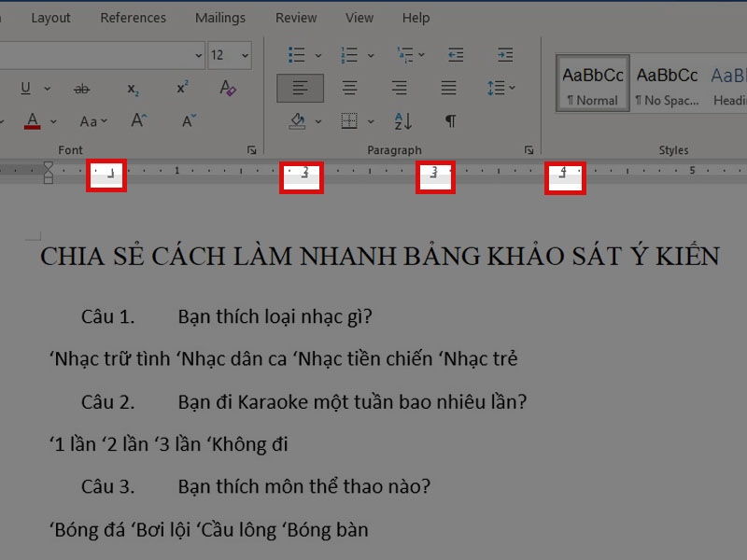Click the text 'Câu 2.'
This screenshot has height=560, width=747.
click(108, 402)
